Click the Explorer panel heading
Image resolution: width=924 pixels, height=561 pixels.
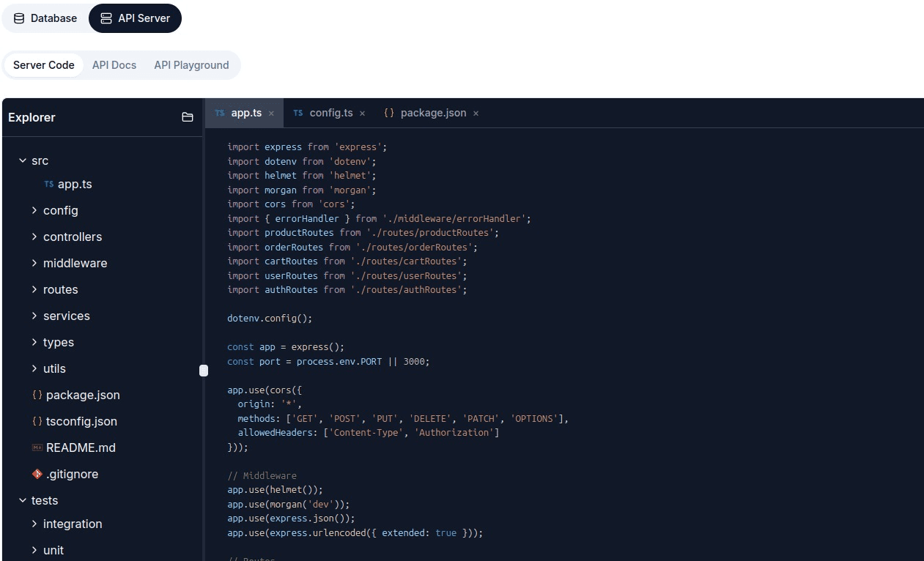click(32, 117)
